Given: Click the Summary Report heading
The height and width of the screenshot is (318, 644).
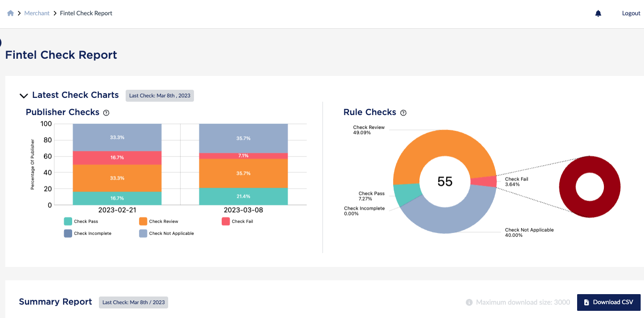Looking at the screenshot, I should (55, 302).
